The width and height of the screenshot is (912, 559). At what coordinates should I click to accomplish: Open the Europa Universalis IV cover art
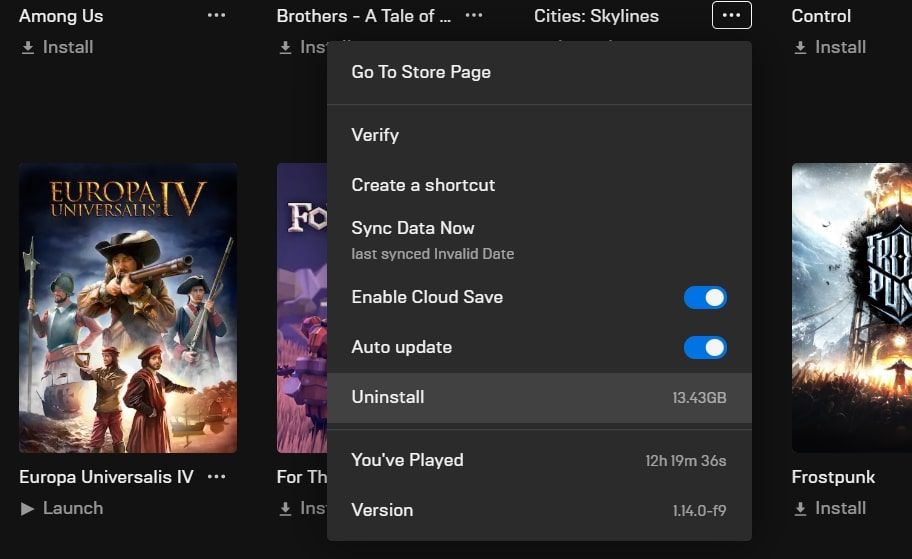(x=128, y=308)
